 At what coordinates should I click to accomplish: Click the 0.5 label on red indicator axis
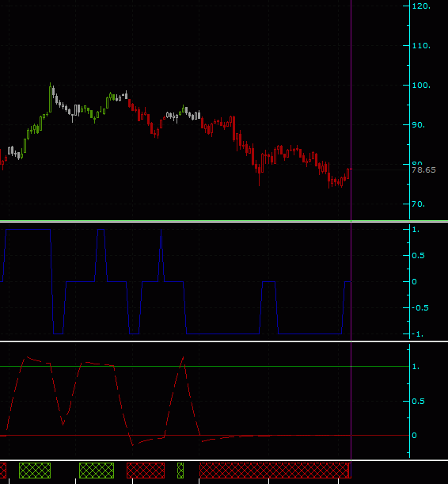point(419,402)
